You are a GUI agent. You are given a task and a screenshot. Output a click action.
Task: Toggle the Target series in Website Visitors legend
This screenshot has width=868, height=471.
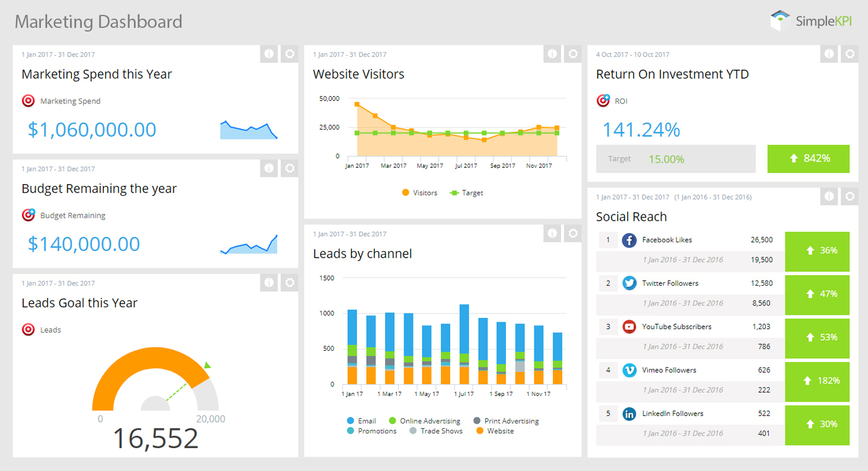point(466,192)
